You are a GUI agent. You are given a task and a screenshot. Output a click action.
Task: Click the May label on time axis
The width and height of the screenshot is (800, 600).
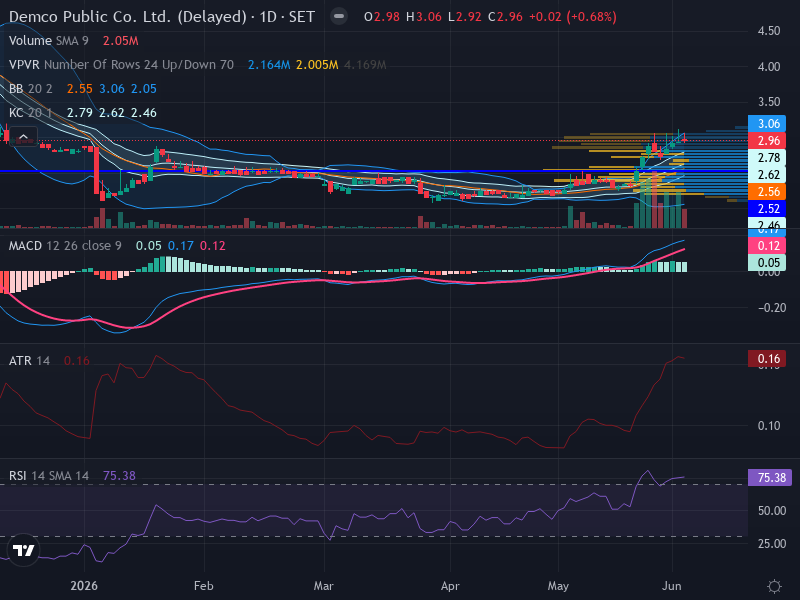tap(558, 586)
